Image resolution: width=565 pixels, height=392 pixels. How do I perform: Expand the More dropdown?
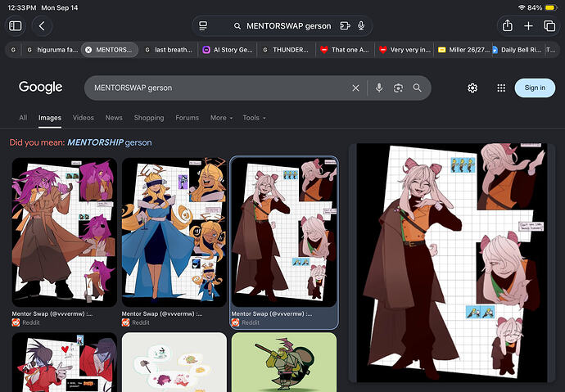[221, 118]
